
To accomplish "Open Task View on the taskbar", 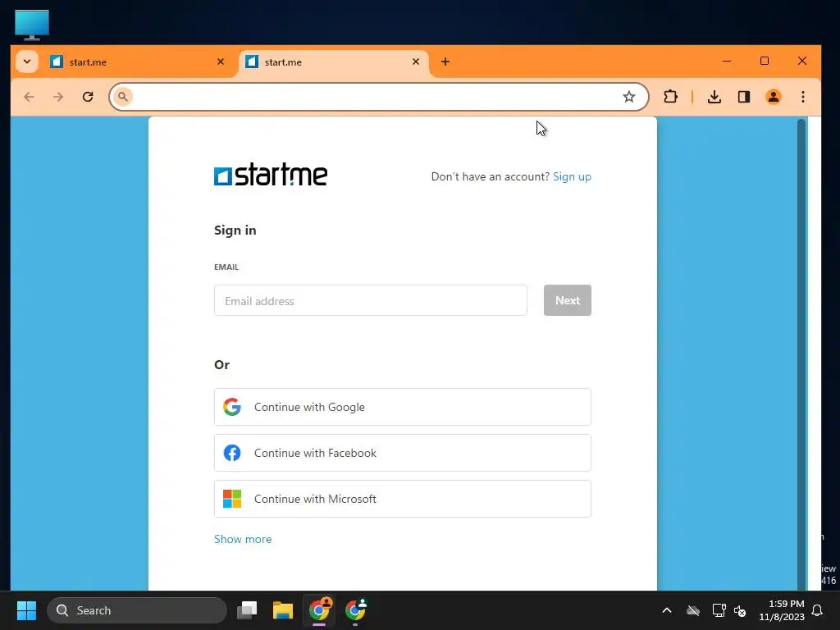I will coord(247,610).
